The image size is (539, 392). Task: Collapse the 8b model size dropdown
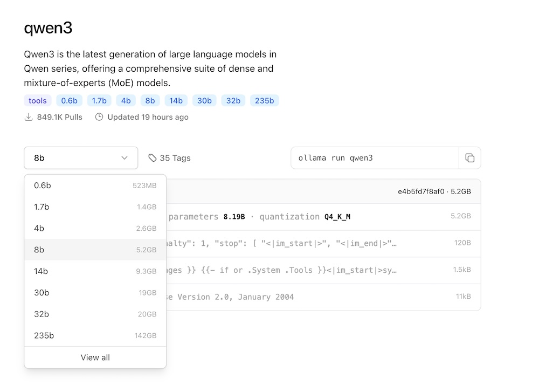tap(81, 158)
